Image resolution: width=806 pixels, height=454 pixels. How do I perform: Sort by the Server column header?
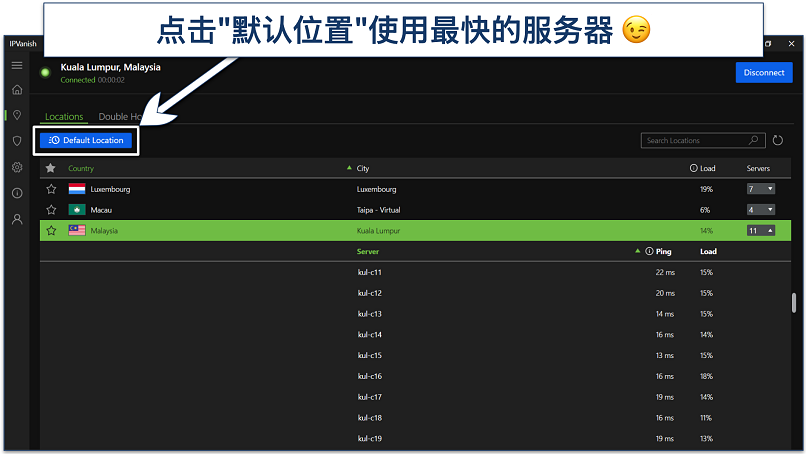pos(368,251)
